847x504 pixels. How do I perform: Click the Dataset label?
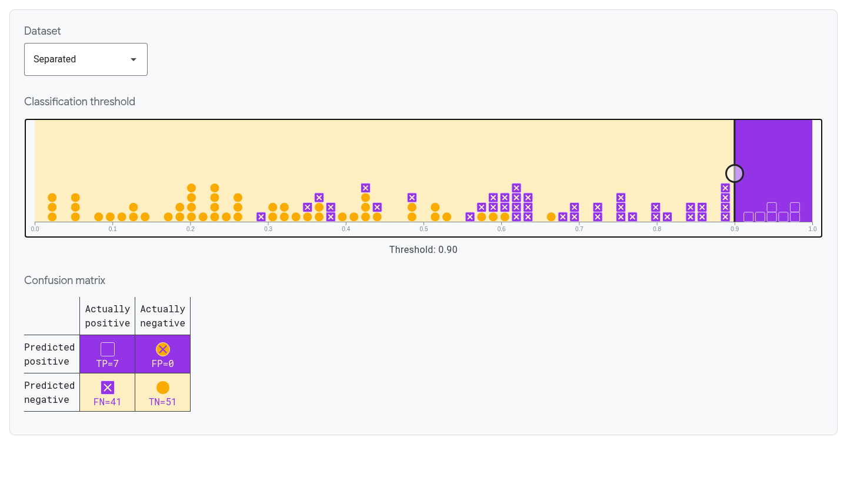tap(42, 31)
